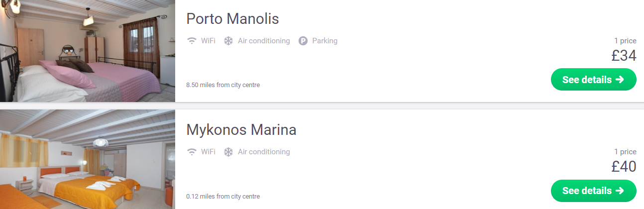644x209 pixels.
Task: Click the Parking label for Porto Manolis
Action: pos(325,41)
